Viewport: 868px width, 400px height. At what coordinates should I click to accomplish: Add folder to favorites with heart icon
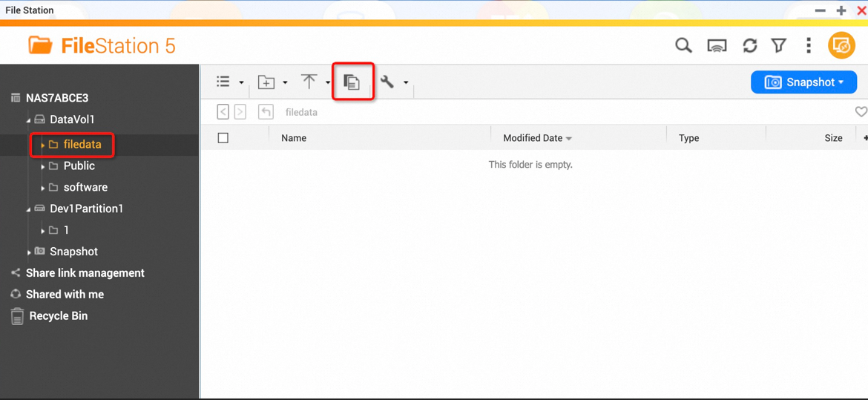861,112
